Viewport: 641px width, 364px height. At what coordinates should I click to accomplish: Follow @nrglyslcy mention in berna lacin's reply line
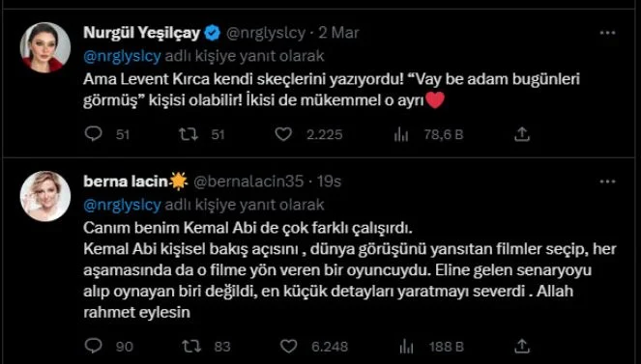click(x=122, y=205)
